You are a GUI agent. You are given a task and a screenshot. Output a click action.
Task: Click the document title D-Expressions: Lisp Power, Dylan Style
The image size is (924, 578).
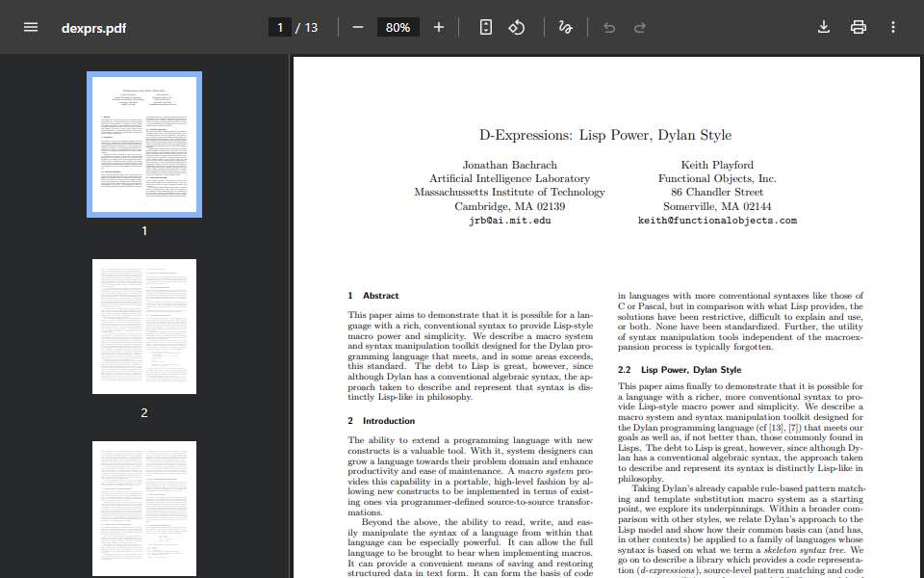tap(605, 135)
